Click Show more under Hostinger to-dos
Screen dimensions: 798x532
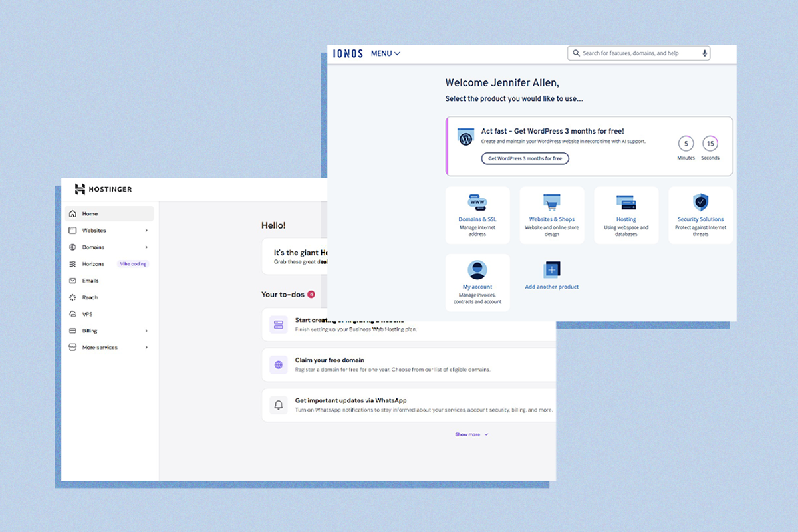point(471,434)
